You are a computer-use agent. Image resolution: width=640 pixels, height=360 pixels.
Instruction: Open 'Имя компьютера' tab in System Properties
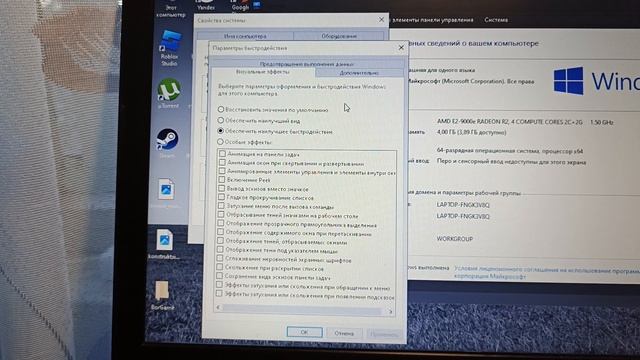pos(245,36)
